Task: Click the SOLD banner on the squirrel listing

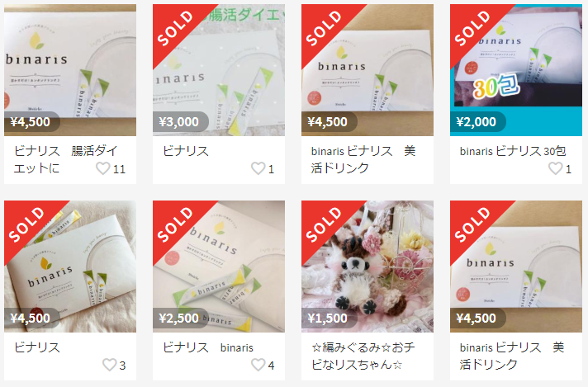Action: (323, 224)
